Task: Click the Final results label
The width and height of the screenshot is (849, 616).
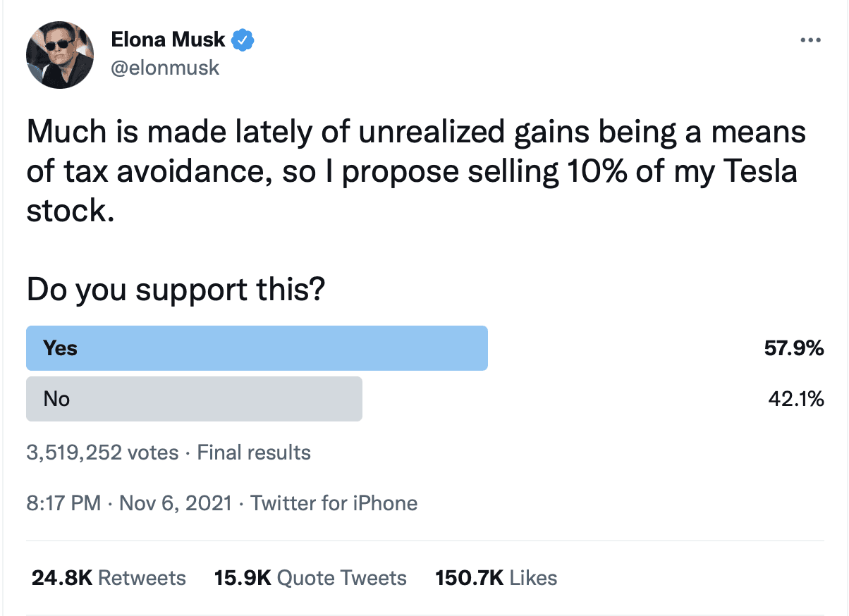Action: point(254,452)
